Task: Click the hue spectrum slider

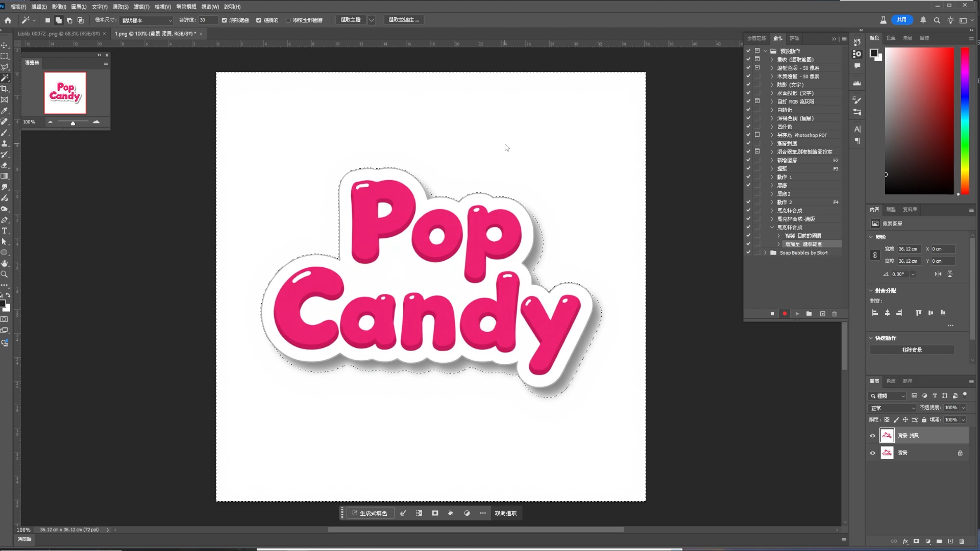Action: (x=965, y=120)
